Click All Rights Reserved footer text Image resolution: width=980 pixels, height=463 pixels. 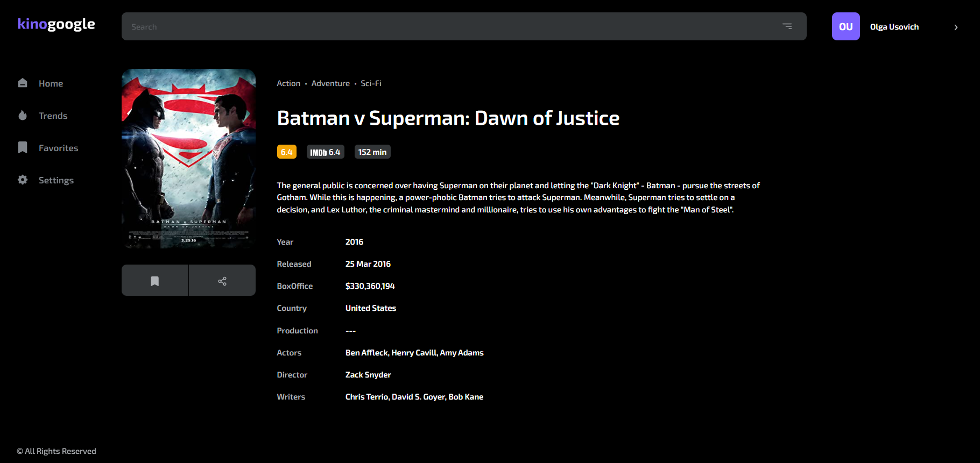[x=57, y=451]
